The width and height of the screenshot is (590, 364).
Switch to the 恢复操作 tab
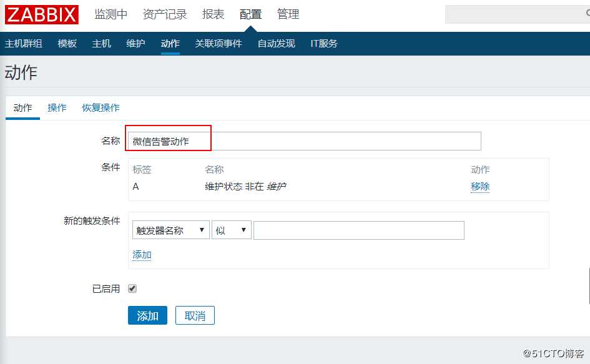point(101,107)
